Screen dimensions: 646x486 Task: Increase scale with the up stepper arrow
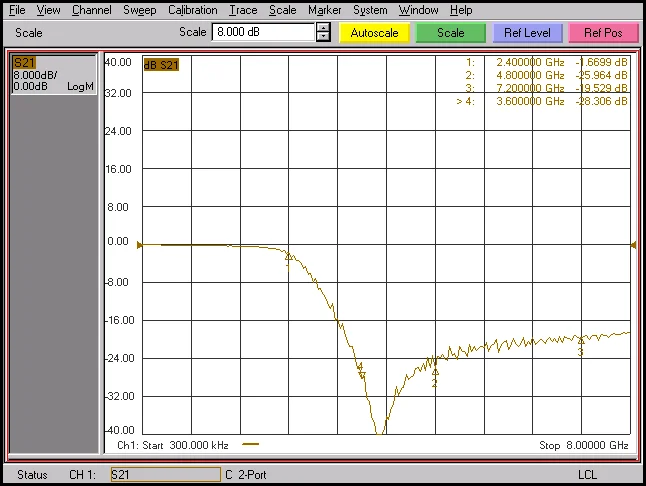323,28
